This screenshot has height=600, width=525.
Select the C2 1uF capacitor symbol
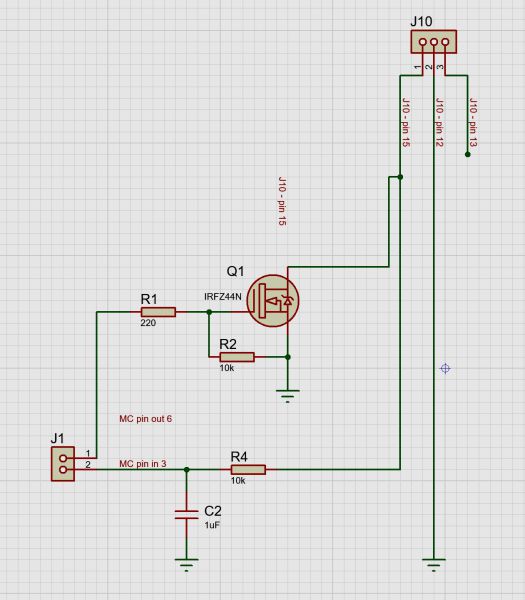pyautogui.click(x=186, y=515)
